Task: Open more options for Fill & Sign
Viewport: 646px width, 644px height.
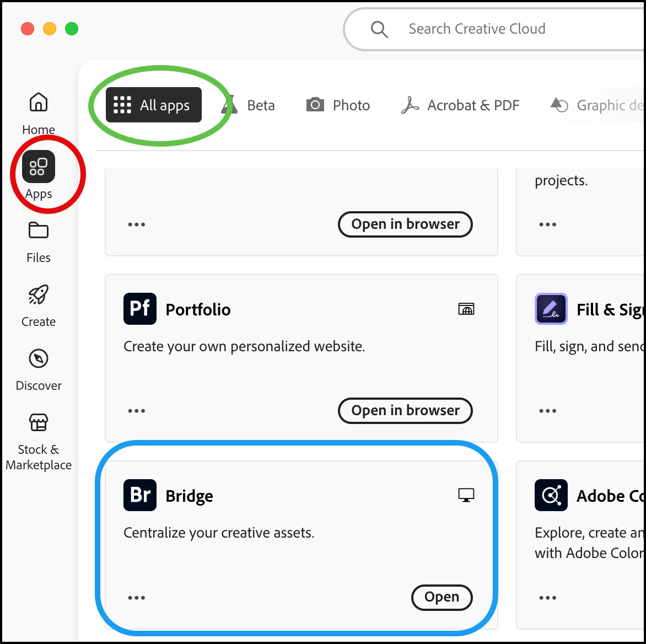Action: pyautogui.click(x=547, y=411)
